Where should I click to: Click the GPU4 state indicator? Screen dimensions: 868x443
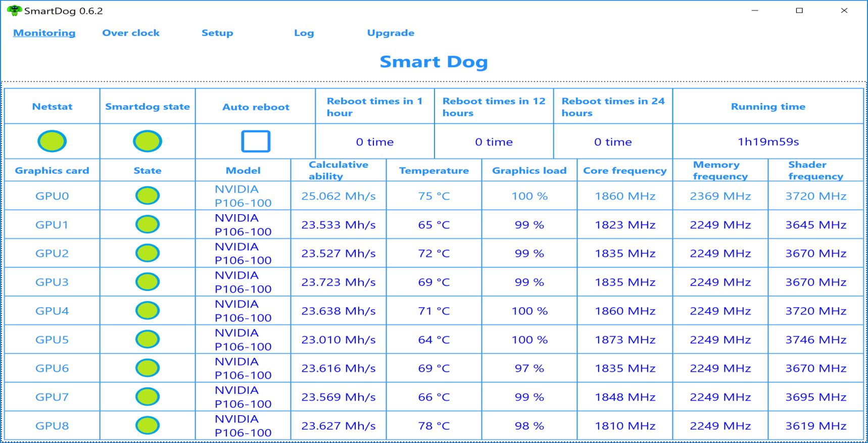pos(148,311)
